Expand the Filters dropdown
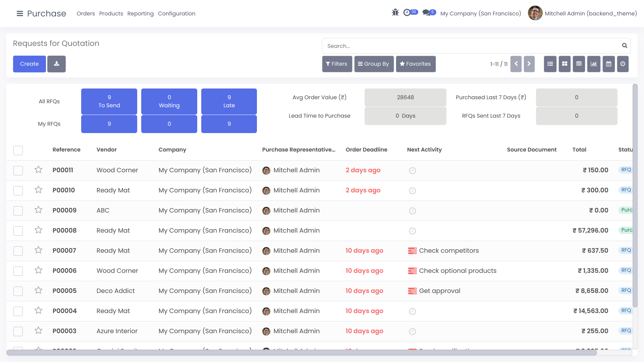This screenshot has height=362, width=644. pyautogui.click(x=337, y=64)
